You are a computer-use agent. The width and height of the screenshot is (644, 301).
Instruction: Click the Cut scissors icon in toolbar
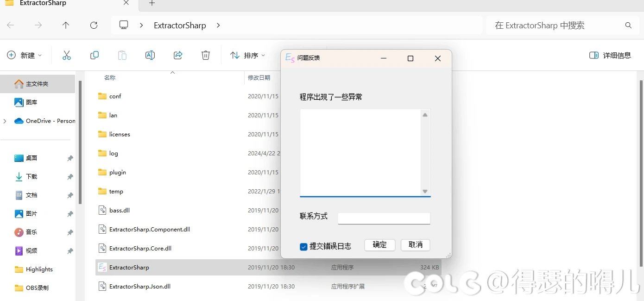click(67, 55)
